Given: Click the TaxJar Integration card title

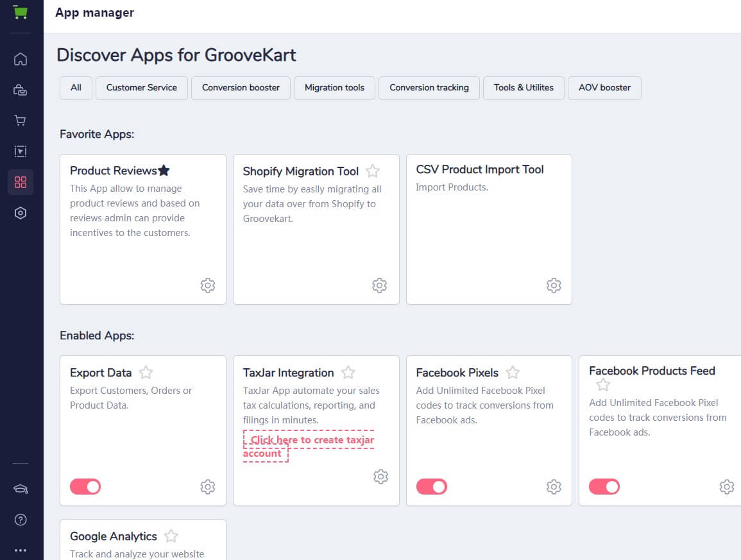Looking at the screenshot, I should click(288, 373).
